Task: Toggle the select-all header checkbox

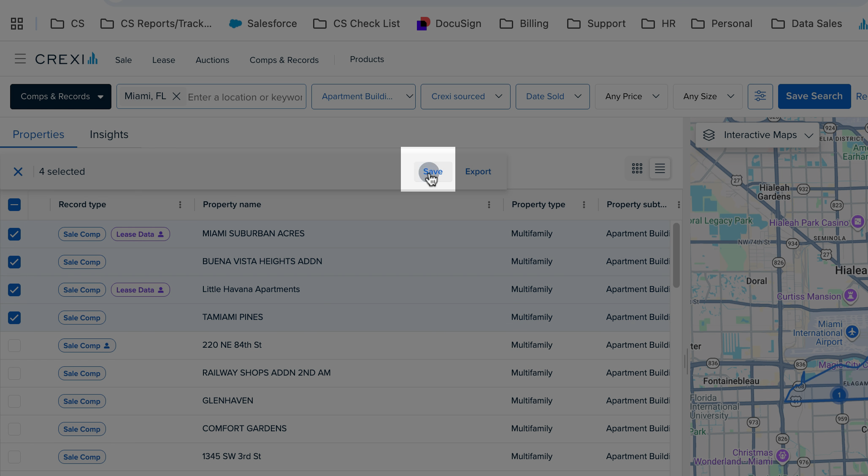Action: click(x=14, y=205)
